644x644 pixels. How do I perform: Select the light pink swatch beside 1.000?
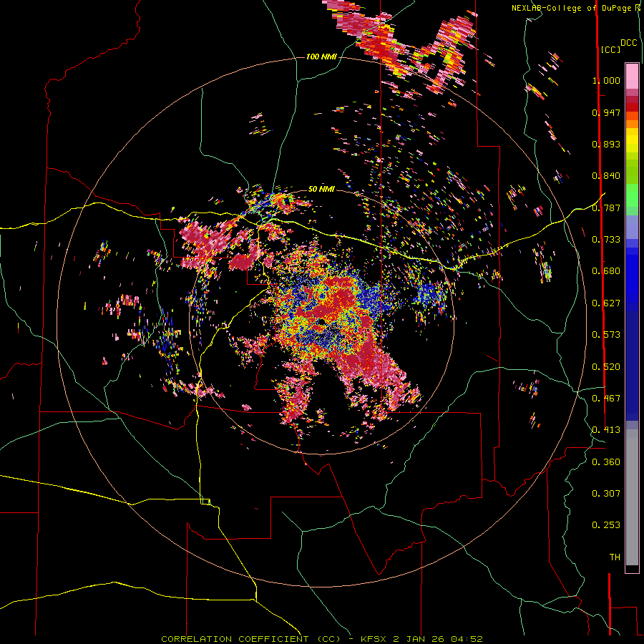coord(632,77)
